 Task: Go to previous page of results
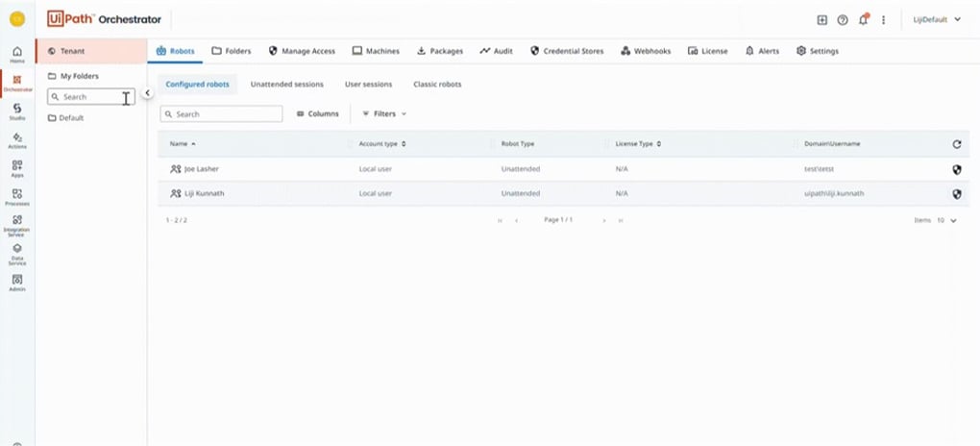click(516, 220)
